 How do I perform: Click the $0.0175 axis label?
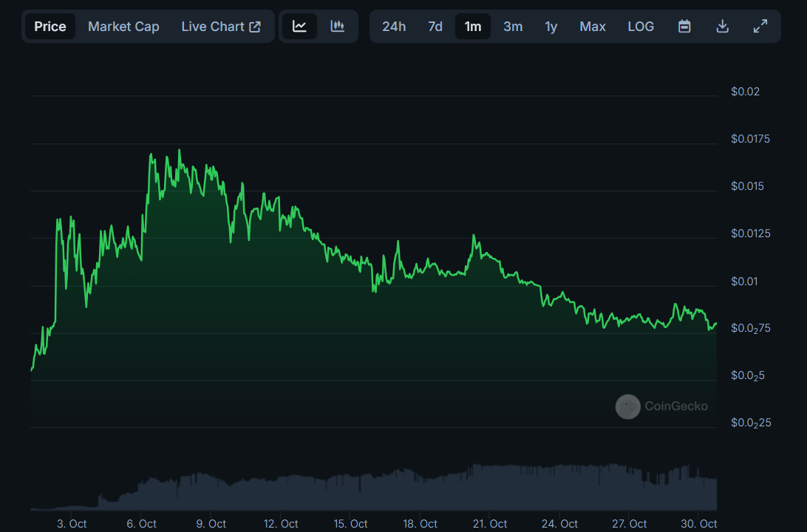[x=750, y=139]
